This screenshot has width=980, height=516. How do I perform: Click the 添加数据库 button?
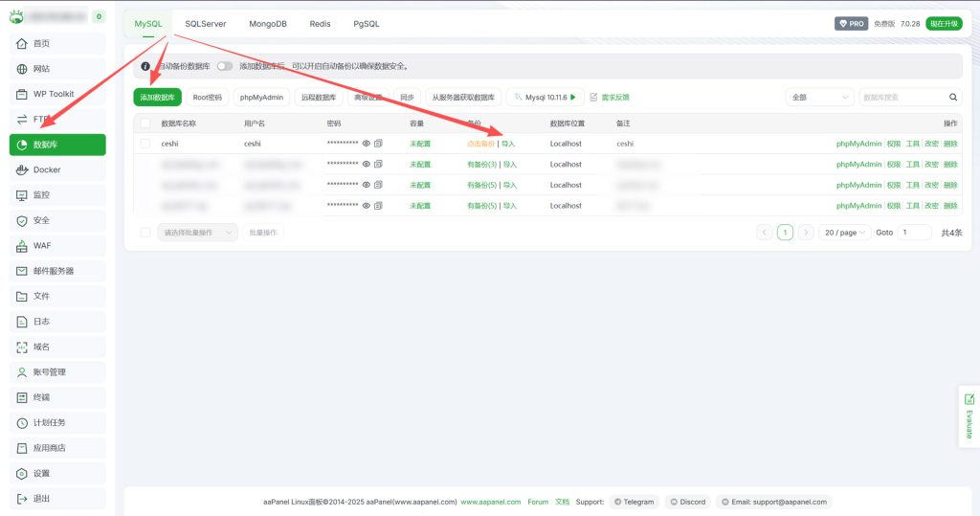point(157,97)
